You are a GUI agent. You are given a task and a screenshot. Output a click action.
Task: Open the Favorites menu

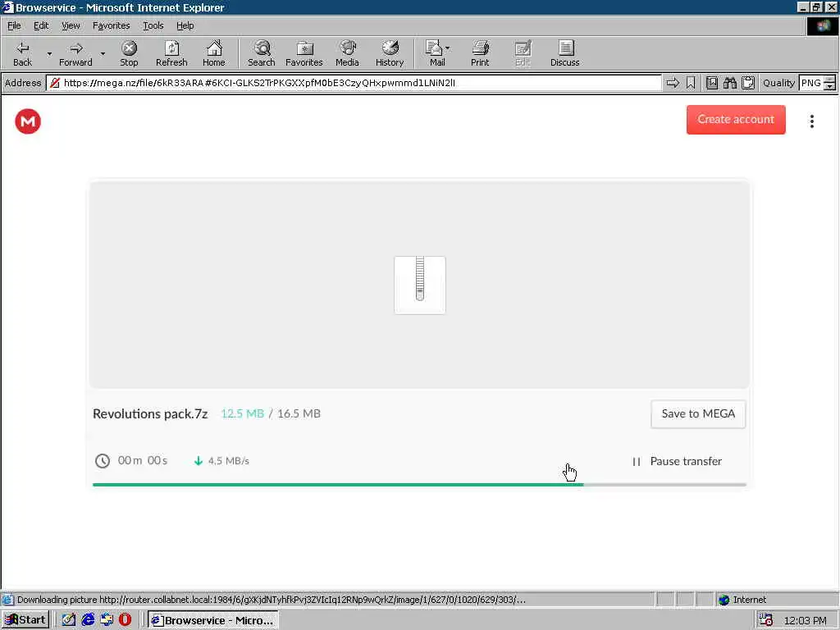pos(111,25)
